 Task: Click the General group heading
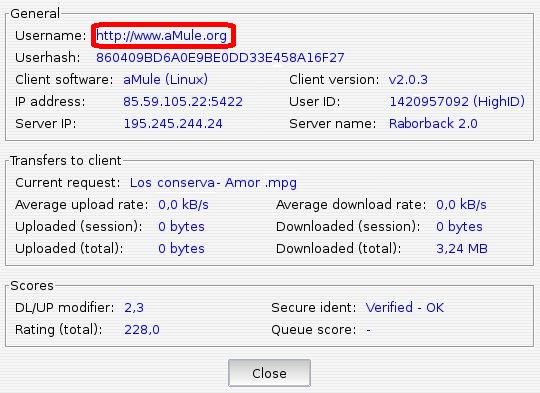(35, 14)
